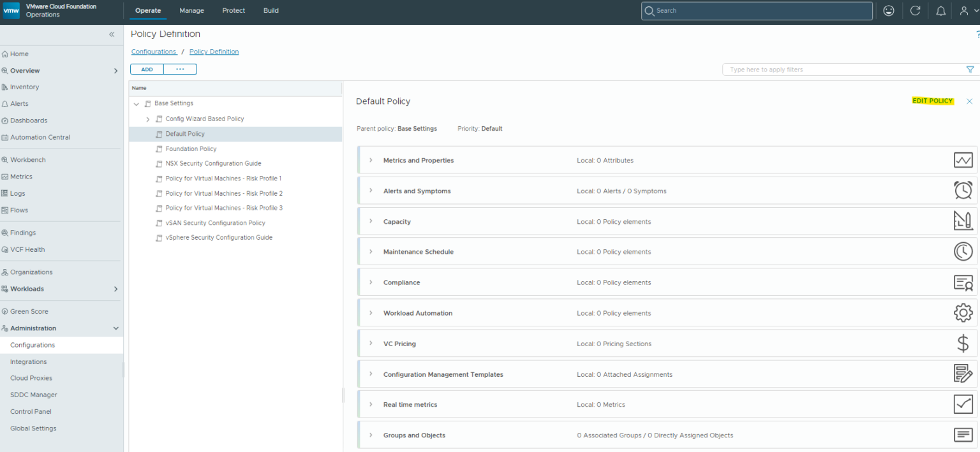
Task: Click the Compliance certificate icon
Action: [x=963, y=282]
